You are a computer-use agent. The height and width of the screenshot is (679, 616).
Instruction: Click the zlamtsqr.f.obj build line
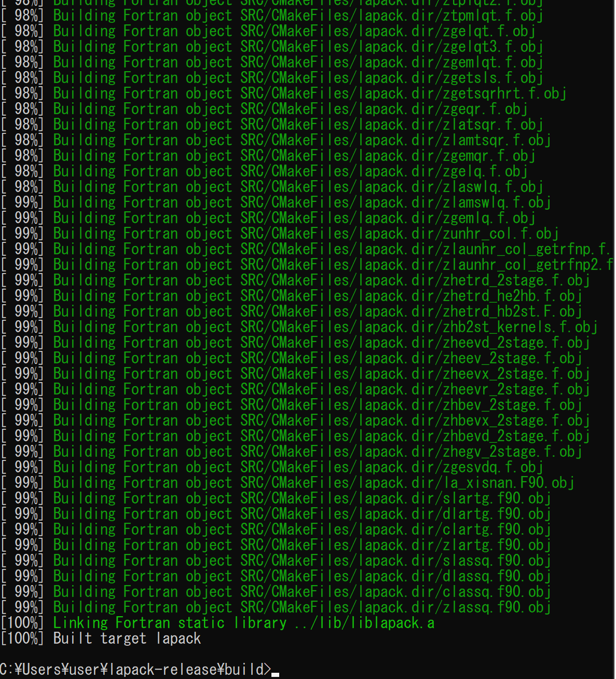[276, 140]
